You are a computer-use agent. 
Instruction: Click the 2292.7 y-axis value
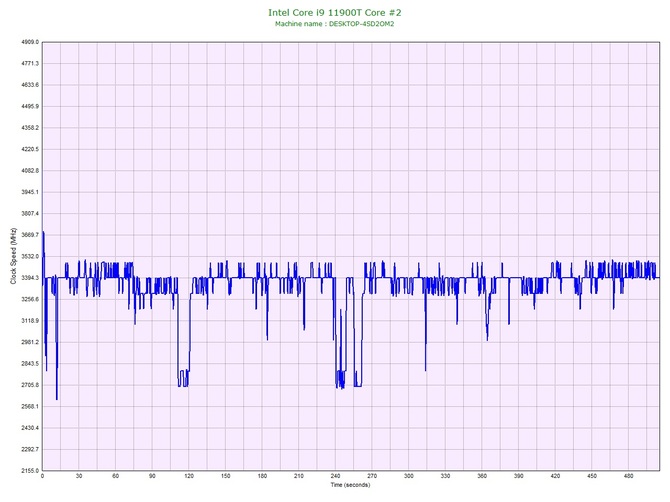tap(30, 449)
